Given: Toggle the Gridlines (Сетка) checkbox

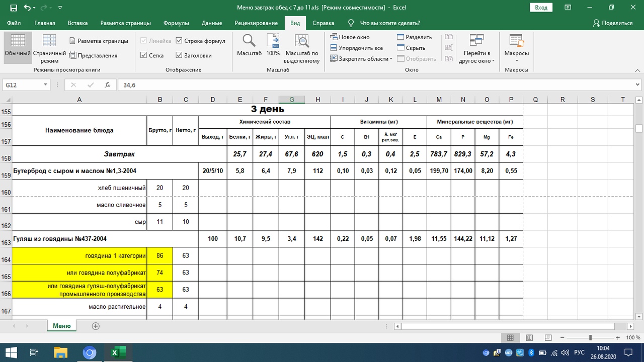Looking at the screenshot, I should tap(144, 56).
